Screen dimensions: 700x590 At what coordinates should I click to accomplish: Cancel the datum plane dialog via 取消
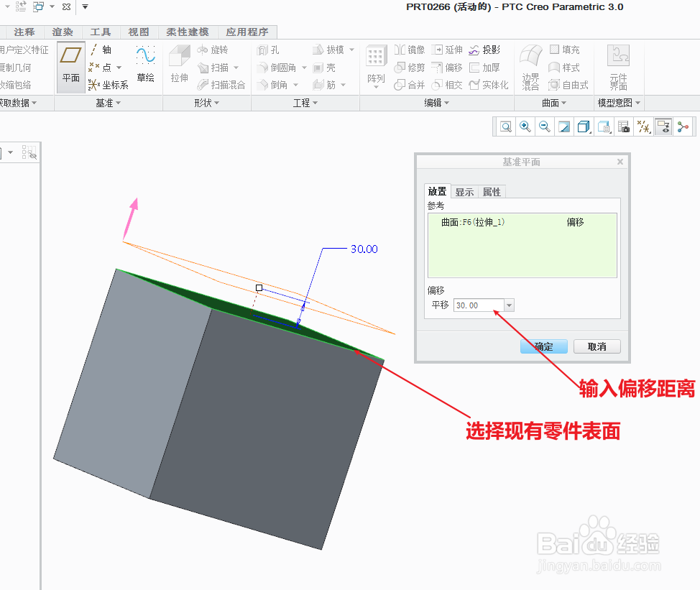pos(597,346)
